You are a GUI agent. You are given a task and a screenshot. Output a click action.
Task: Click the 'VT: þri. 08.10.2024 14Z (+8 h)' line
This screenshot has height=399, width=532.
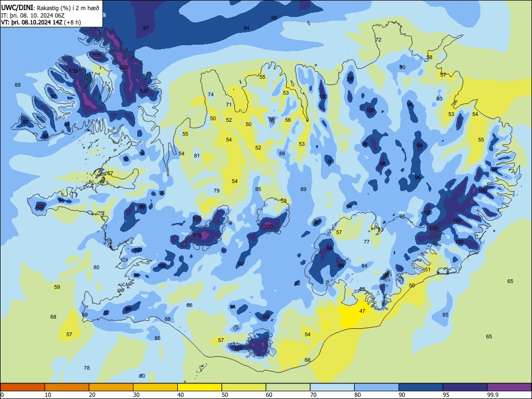tap(41, 22)
